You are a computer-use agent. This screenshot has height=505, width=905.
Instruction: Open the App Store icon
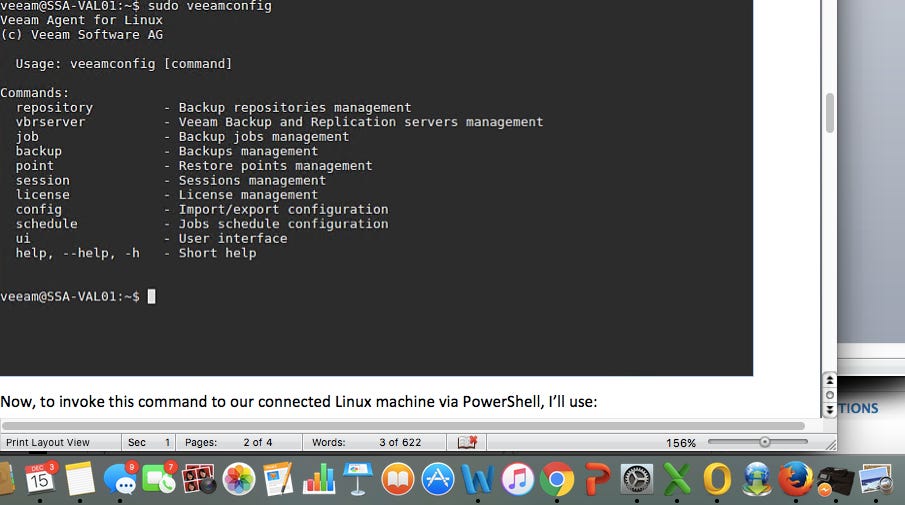coord(437,479)
